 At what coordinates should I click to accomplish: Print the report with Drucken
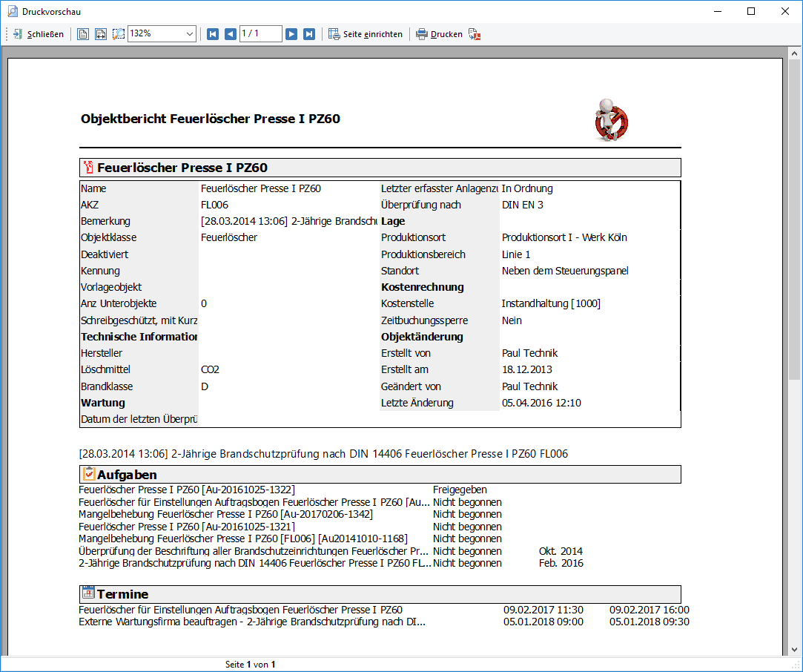440,34
